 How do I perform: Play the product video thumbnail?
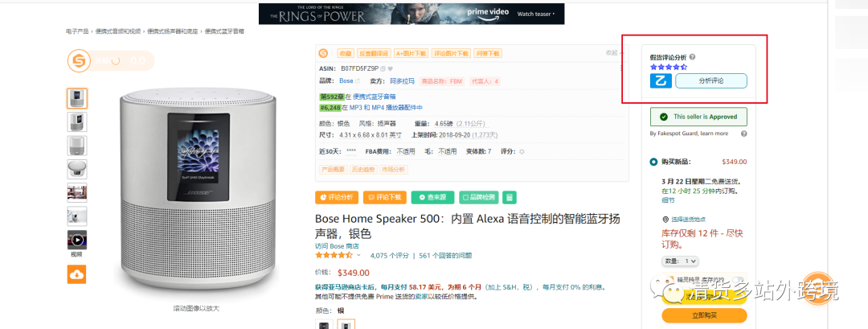tap(77, 240)
